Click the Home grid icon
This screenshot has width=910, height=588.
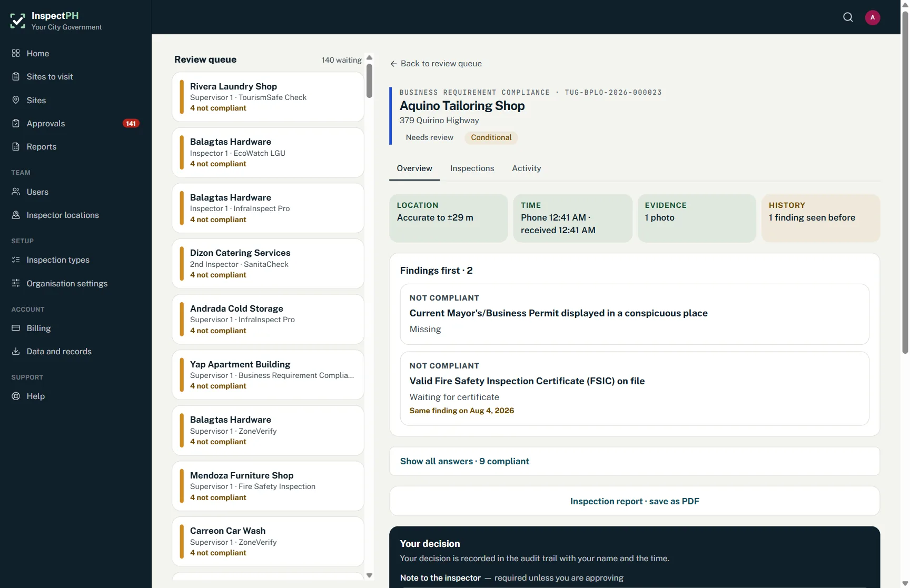[16, 53]
